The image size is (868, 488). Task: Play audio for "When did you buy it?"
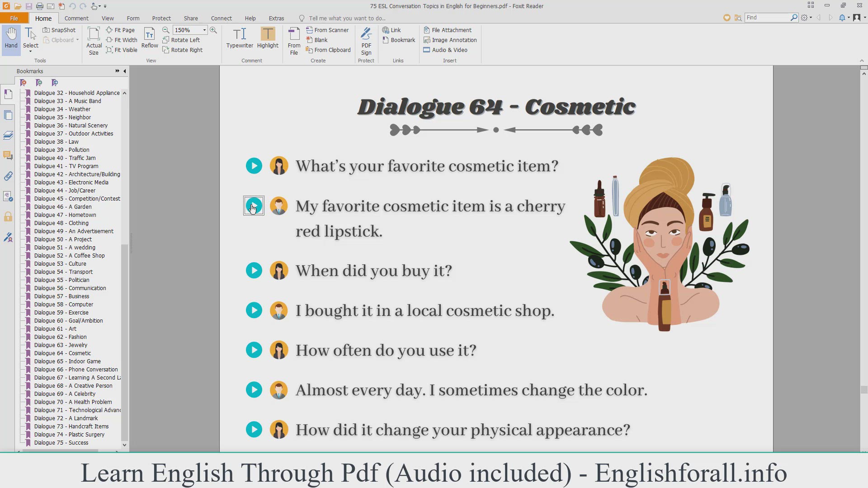point(254,271)
